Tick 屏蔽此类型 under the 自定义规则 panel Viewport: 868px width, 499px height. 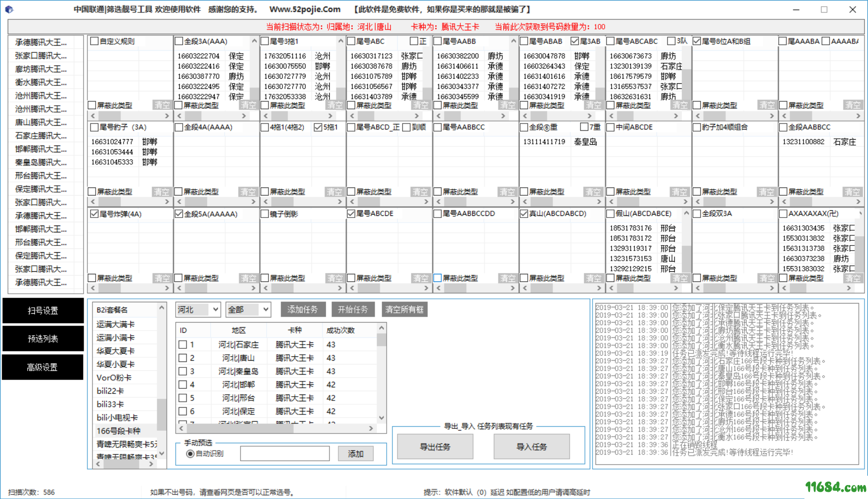click(x=92, y=105)
